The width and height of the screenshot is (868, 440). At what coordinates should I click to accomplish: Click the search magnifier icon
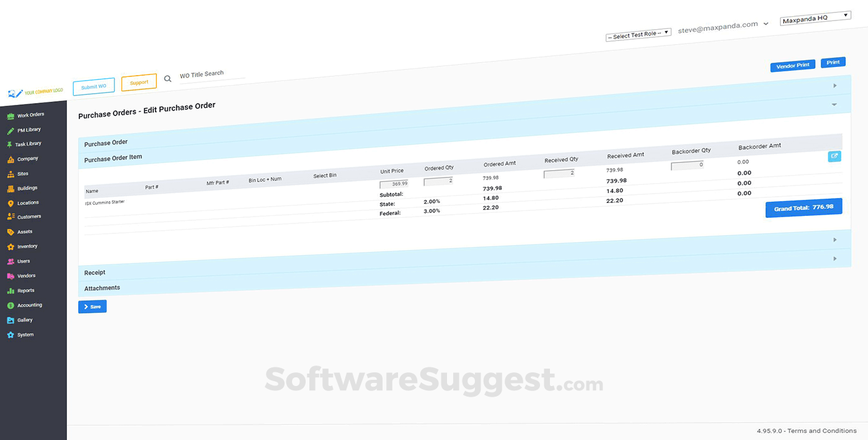click(167, 79)
